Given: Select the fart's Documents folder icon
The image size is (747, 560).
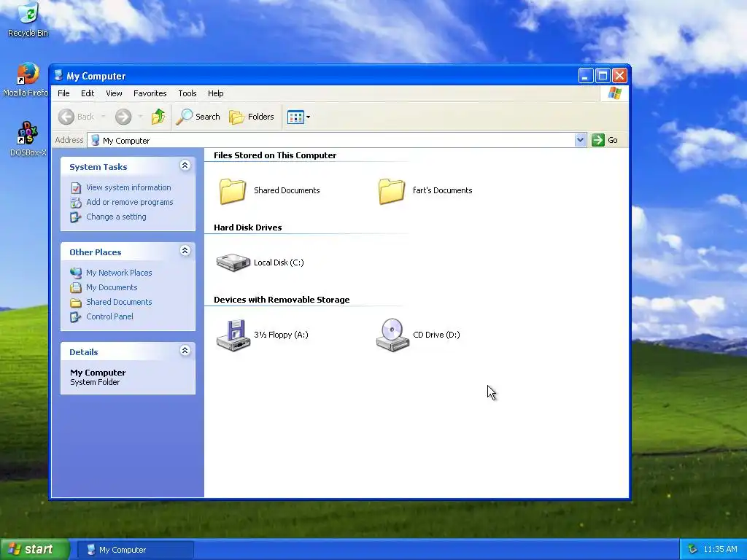Looking at the screenshot, I should click(392, 191).
